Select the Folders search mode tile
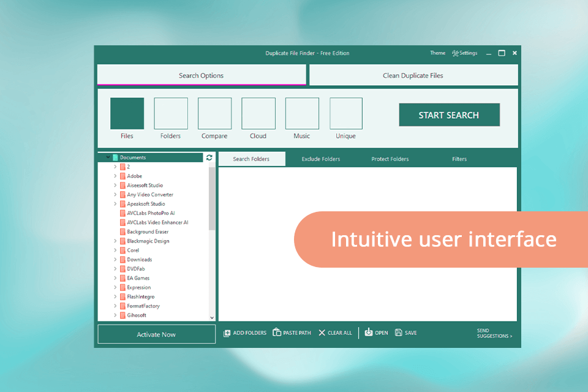This screenshot has width=588, height=392. 171,113
